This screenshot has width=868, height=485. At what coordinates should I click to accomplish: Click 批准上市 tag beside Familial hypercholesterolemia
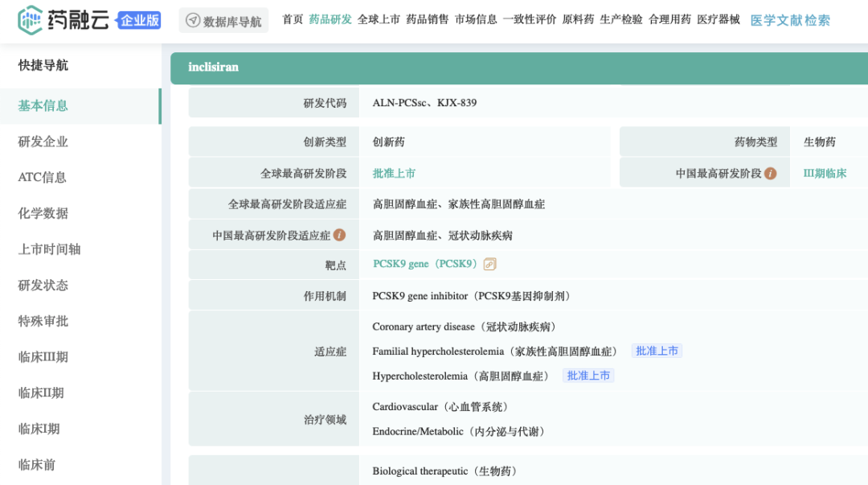point(657,351)
